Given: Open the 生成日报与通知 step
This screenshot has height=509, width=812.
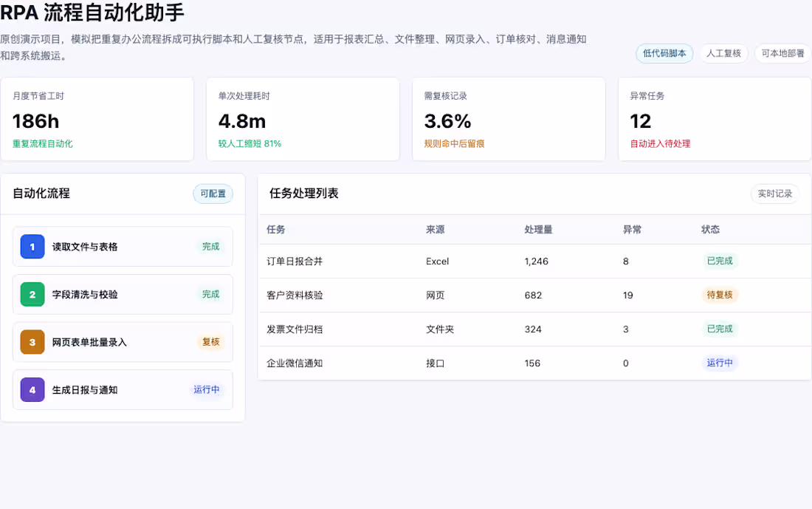Looking at the screenshot, I should [x=123, y=390].
